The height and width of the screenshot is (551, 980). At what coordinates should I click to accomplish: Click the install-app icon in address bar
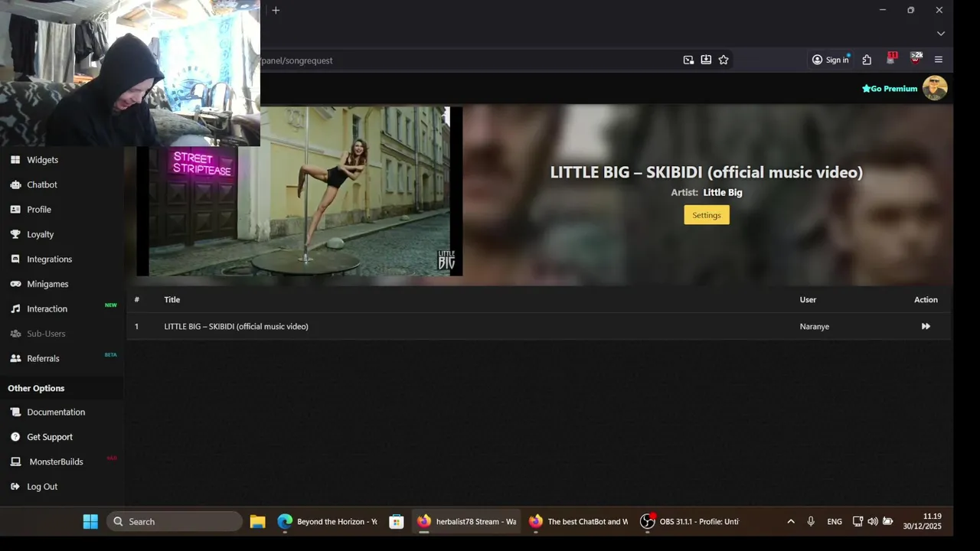(706, 60)
